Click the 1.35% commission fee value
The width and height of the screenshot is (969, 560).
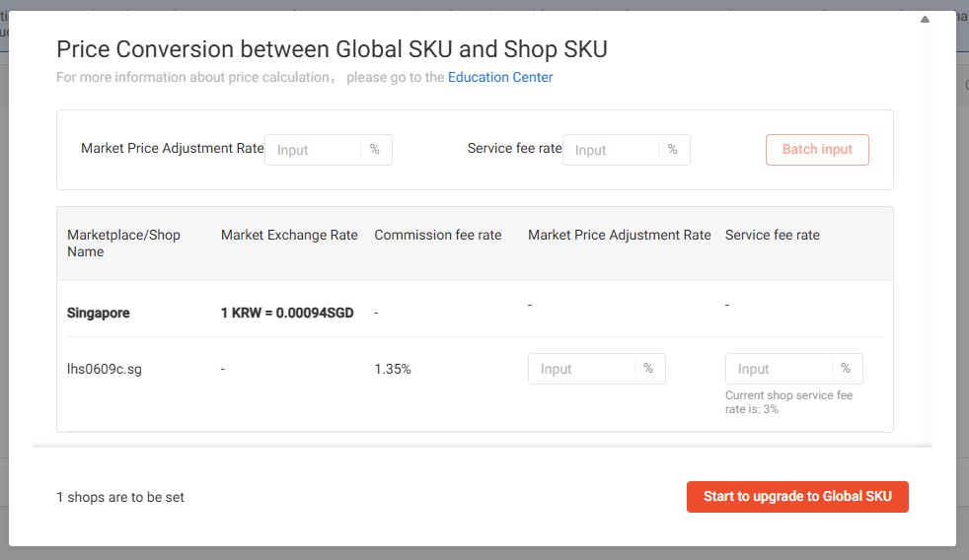point(393,369)
